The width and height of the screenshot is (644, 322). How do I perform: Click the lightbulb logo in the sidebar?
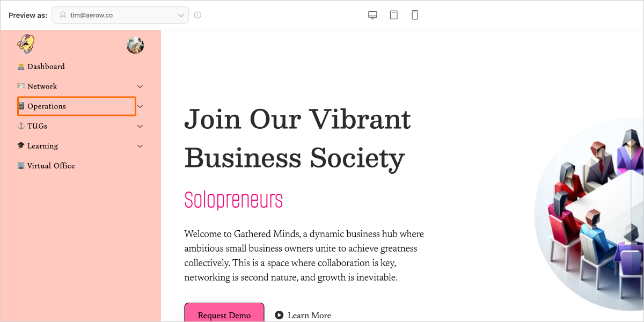click(25, 44)
